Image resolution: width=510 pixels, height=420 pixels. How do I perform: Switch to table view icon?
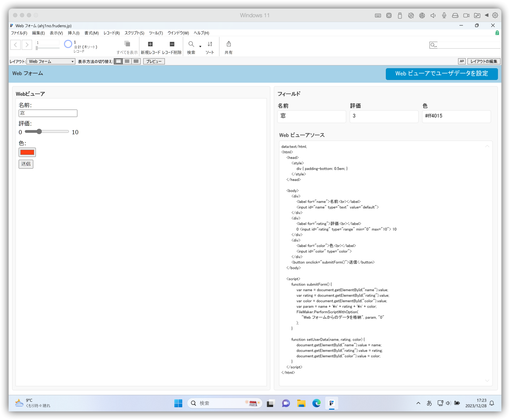coord(136,61)
